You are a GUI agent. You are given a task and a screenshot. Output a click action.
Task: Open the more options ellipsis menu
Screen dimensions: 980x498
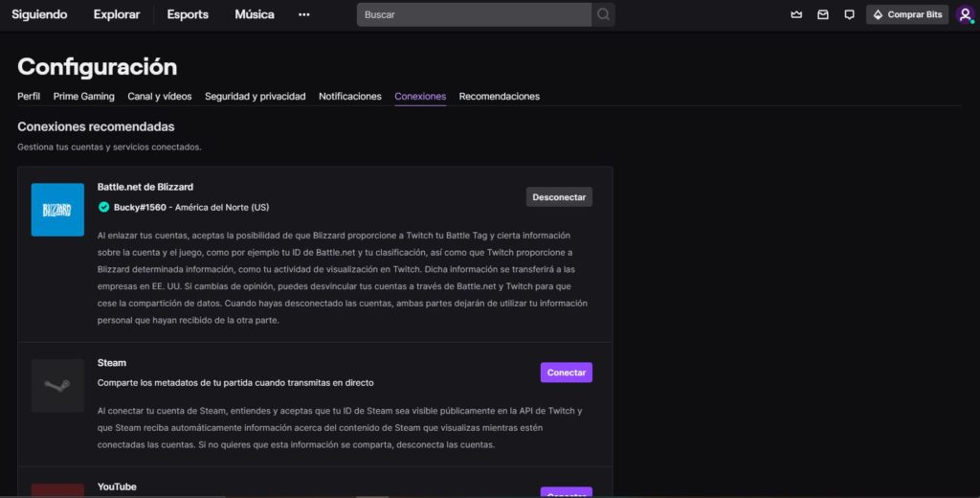point(303,14)
